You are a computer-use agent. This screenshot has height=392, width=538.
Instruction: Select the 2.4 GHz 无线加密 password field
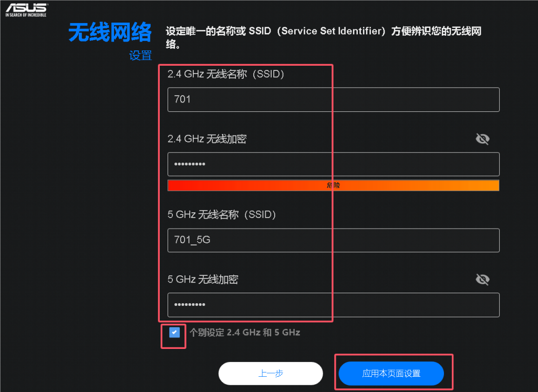(x=333, y=164)
